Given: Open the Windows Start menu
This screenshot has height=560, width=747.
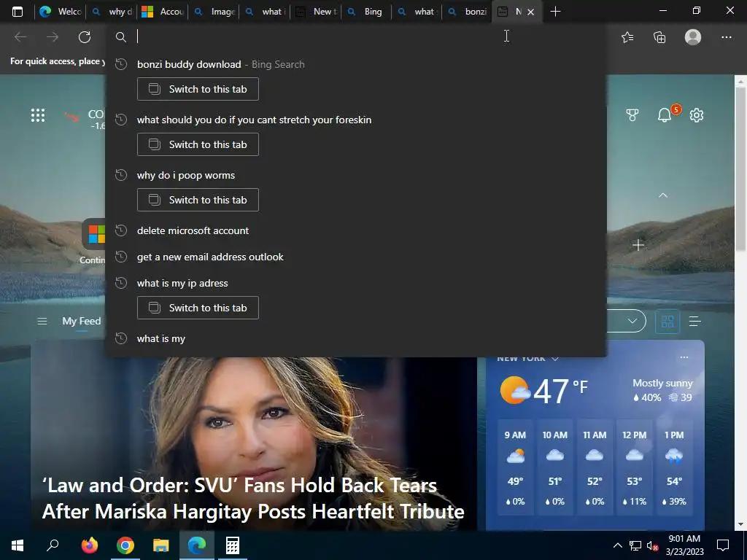Looking at the screenshot, I should 18,545.
